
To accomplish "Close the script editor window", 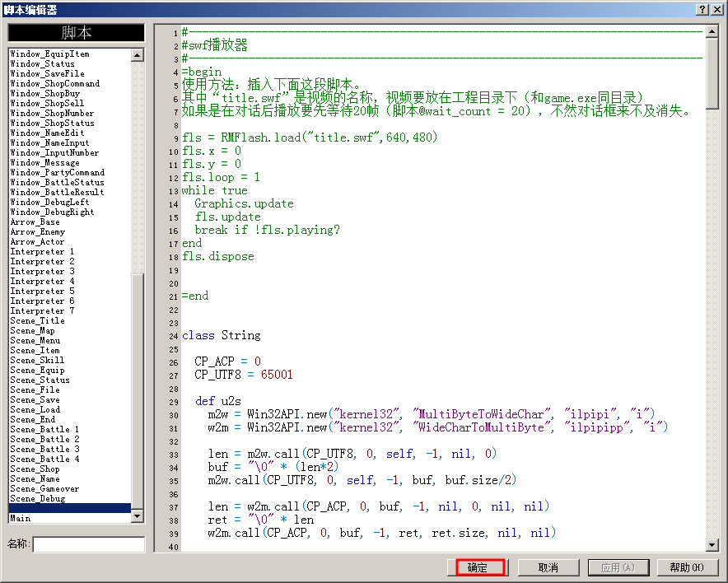I will pos(716,9).
